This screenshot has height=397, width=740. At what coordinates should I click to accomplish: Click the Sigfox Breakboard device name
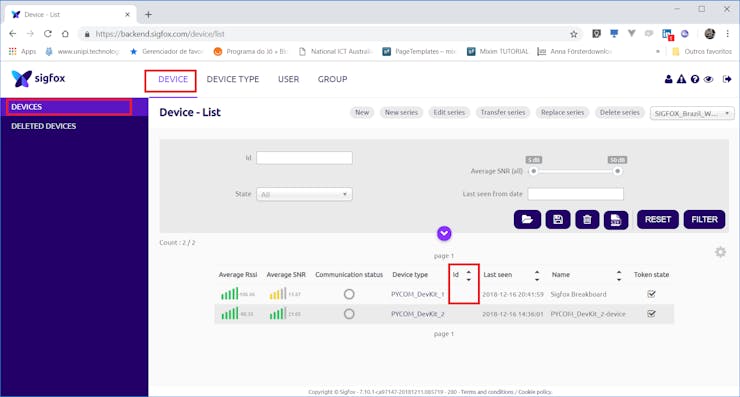click(x=578, y=294)
